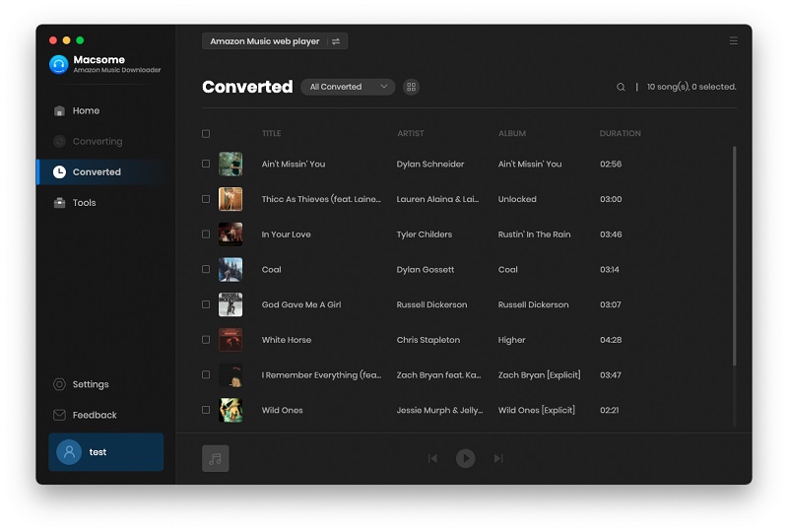Image resolution: width=788 pixels, height=532 pixels.
Task: Click the search magnifier icon
Action: pyautogui.click(x=621, y=87)
